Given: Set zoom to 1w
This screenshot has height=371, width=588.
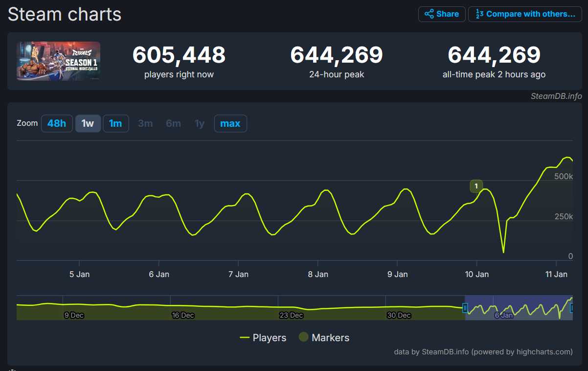Looking at the screenshot, I should click(x=88, y=123).
